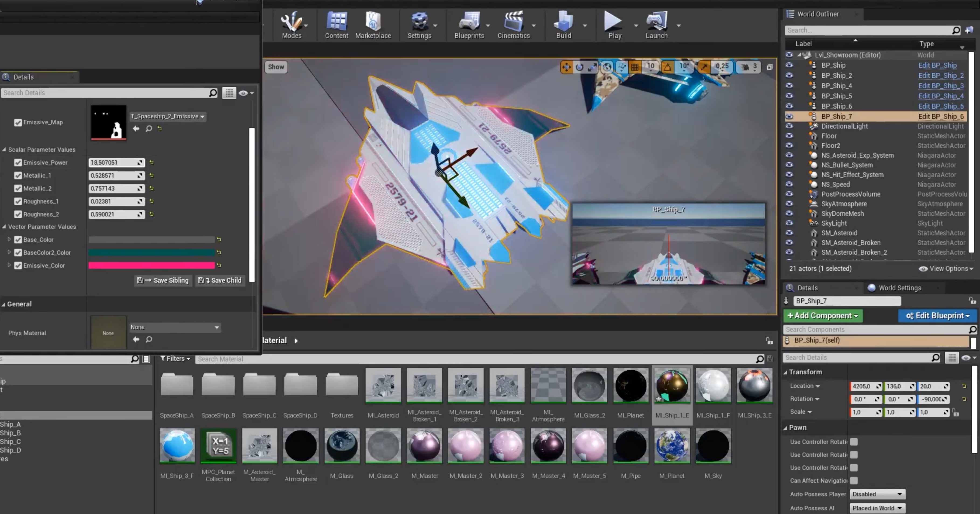Open property matrix icon in material Details

tap(229, 93)
